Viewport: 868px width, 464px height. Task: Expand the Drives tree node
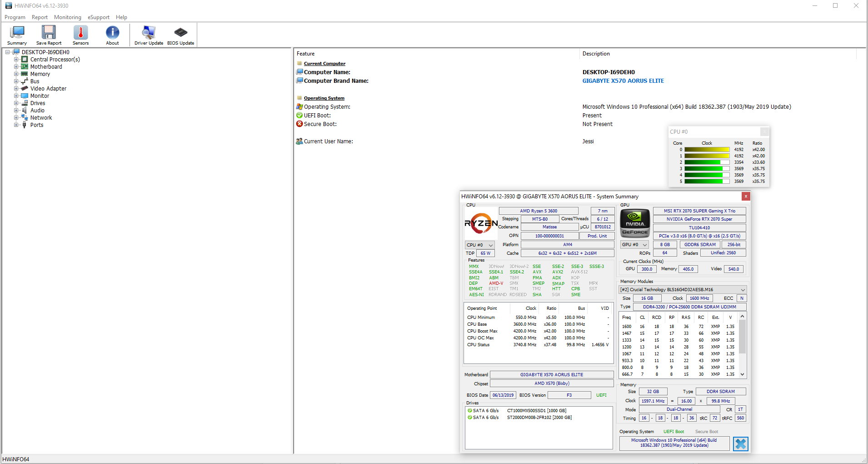pos(16,103)
